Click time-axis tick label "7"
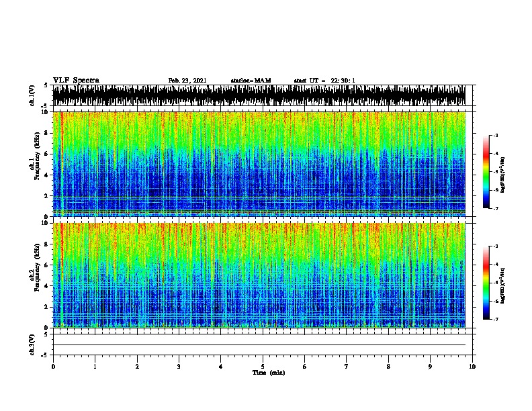 point(347,367)
